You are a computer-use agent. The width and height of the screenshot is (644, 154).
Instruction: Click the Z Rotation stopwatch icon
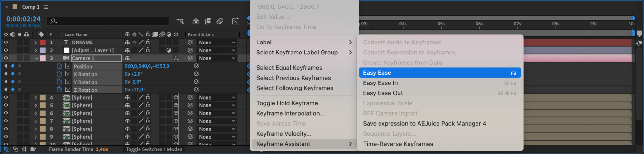click(59, 90)
